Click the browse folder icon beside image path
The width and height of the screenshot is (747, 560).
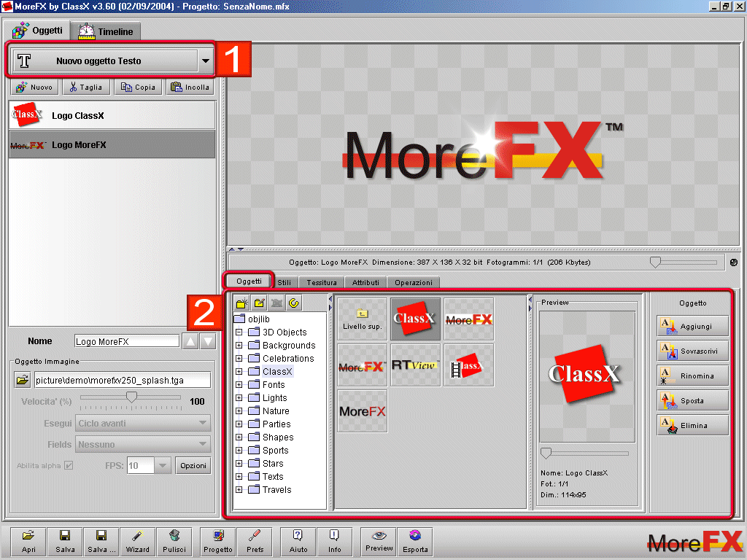[x=23, y=380]
